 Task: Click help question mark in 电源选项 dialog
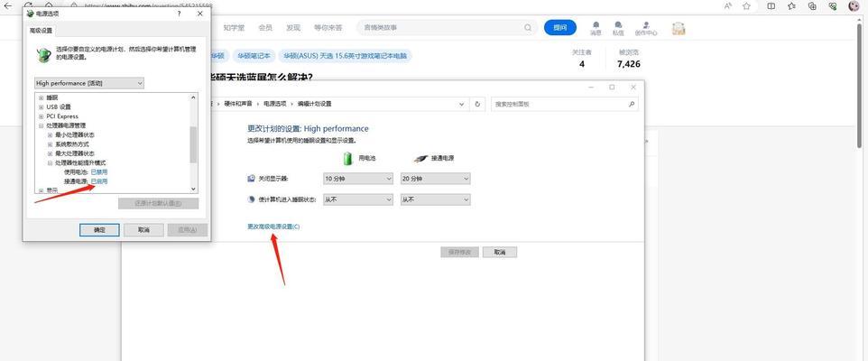(179, 14)
